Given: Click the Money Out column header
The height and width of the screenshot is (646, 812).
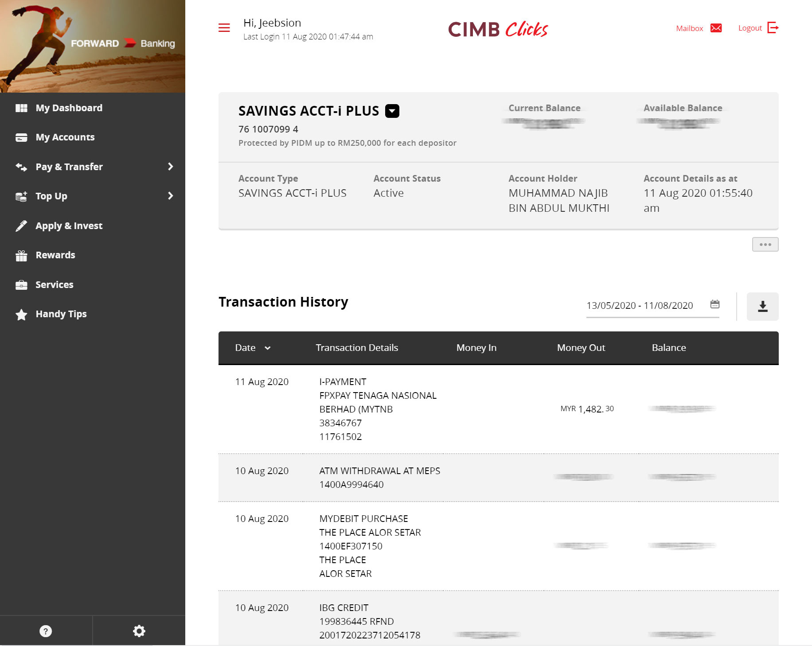Looking at the screenshot, I should tap(581, 348).
